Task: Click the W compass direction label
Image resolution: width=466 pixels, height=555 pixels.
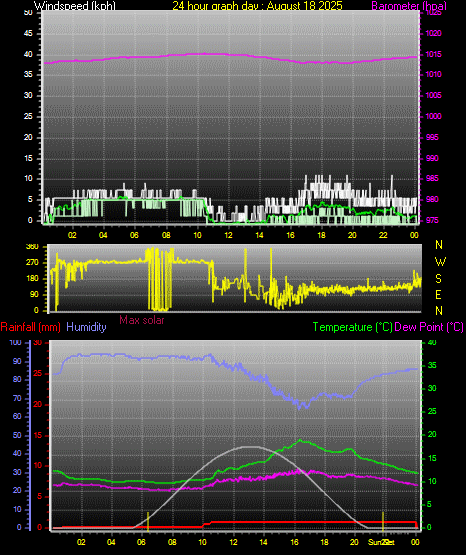Action: [440, 262]
